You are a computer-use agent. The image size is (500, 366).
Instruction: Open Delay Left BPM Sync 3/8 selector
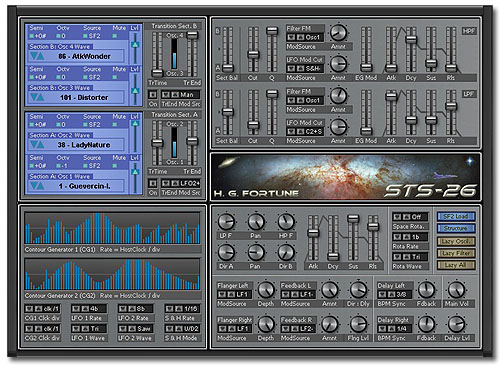tap(395, 295)
